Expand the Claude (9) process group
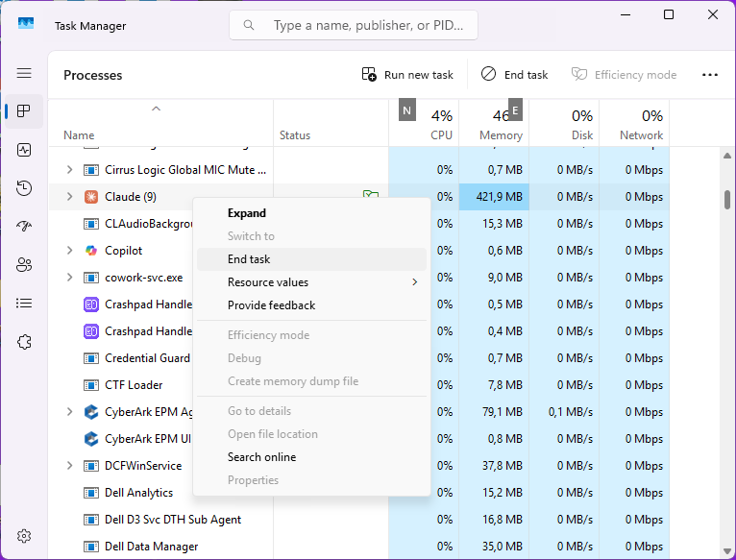Image resolution: width=736 pixels, height=560 pixels. (69, 196)
